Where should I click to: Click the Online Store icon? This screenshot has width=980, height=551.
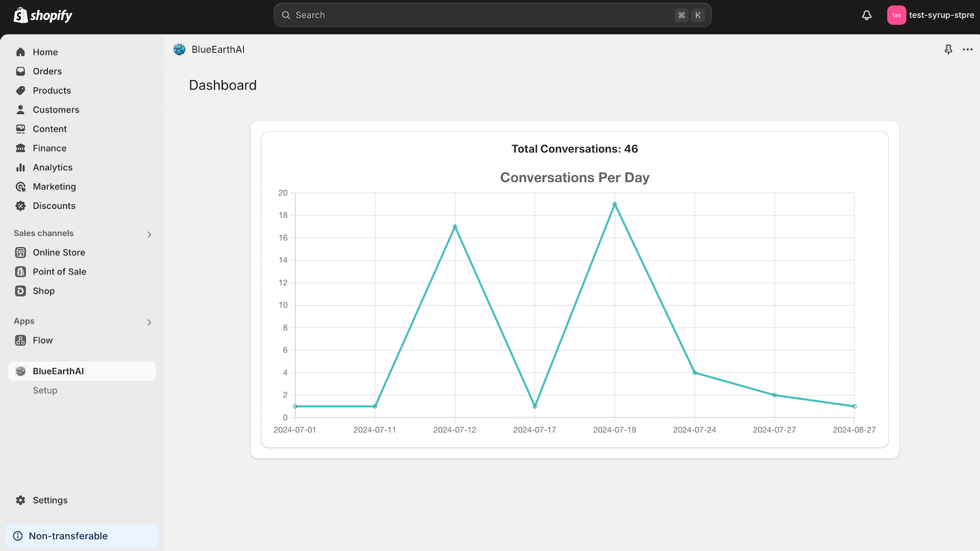tap(21, 252)
